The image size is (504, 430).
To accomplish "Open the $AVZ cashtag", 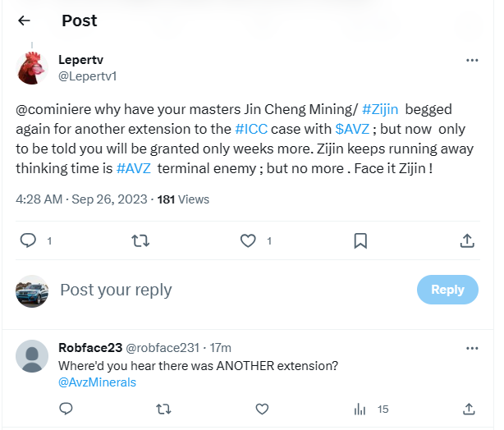I will point(352,129).
